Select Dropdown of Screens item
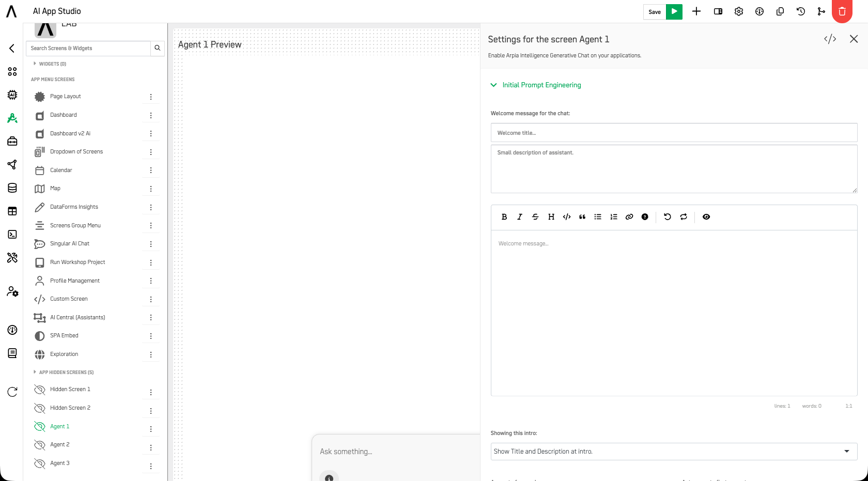Screen dimensions: 868x481 76,152
